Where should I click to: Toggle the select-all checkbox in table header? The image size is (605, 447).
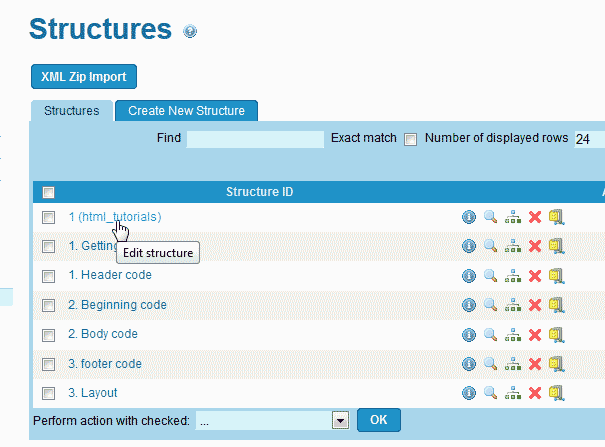pos(48,192)
